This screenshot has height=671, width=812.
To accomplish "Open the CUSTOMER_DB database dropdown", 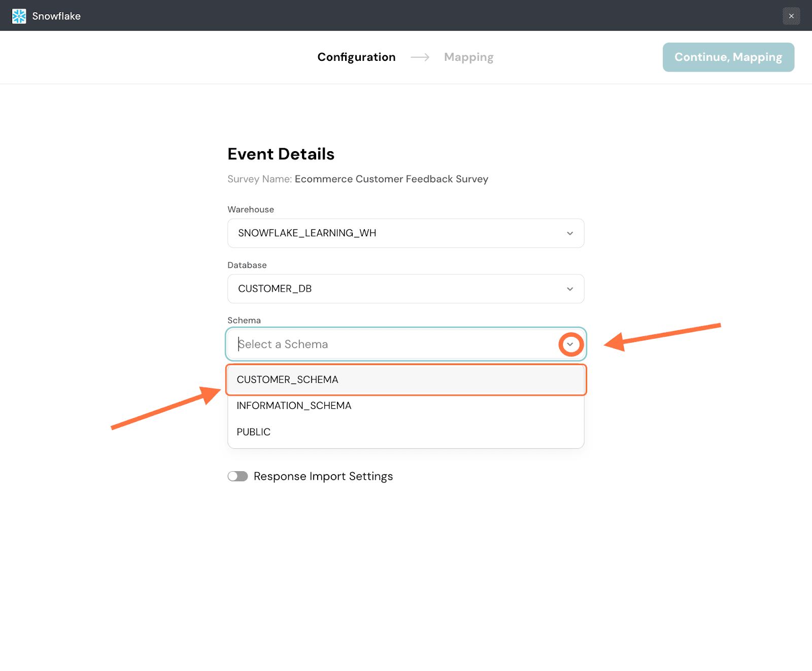I will pyautogui.click(x=396, y=289).
